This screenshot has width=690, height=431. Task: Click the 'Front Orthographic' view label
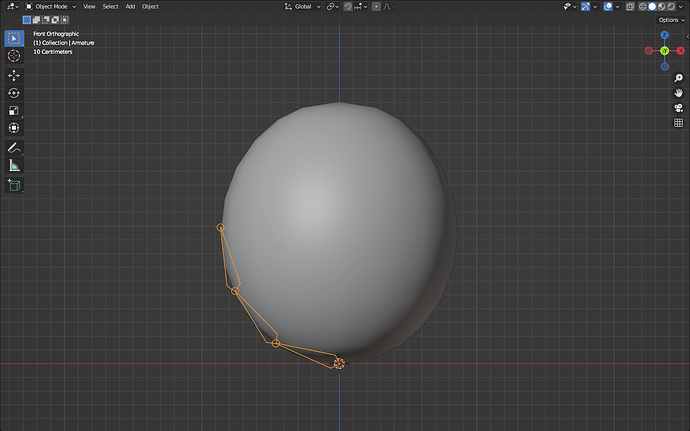pyautogui.click(x=56, y=34)
